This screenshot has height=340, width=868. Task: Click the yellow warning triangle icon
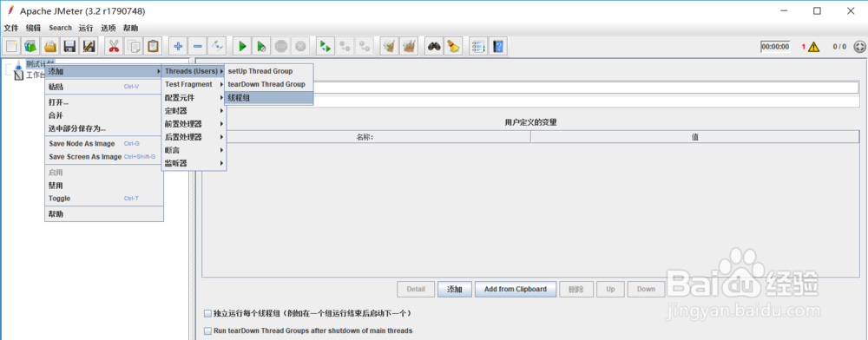[x=813, y=47]
